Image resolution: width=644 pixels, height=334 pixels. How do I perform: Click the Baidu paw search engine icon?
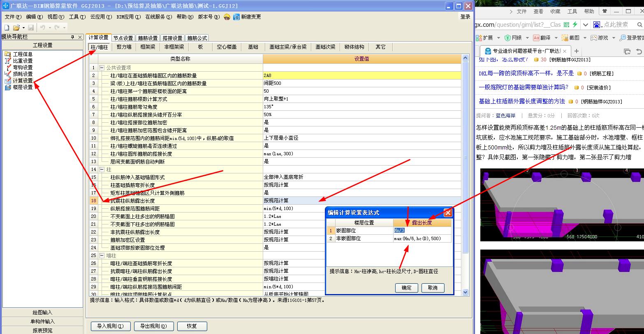pyautogui.click(x=596, y=25)
